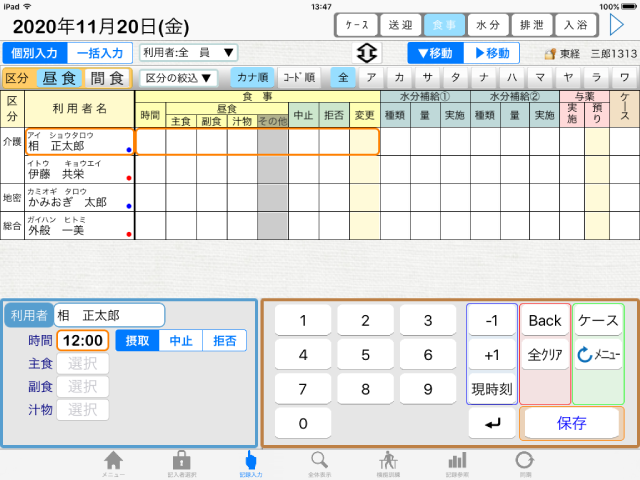The width and height of the screenshot is (640, 480).
Task: Expand the 区分の絞込 filter dropdown
Action: (x=178, y=77)
